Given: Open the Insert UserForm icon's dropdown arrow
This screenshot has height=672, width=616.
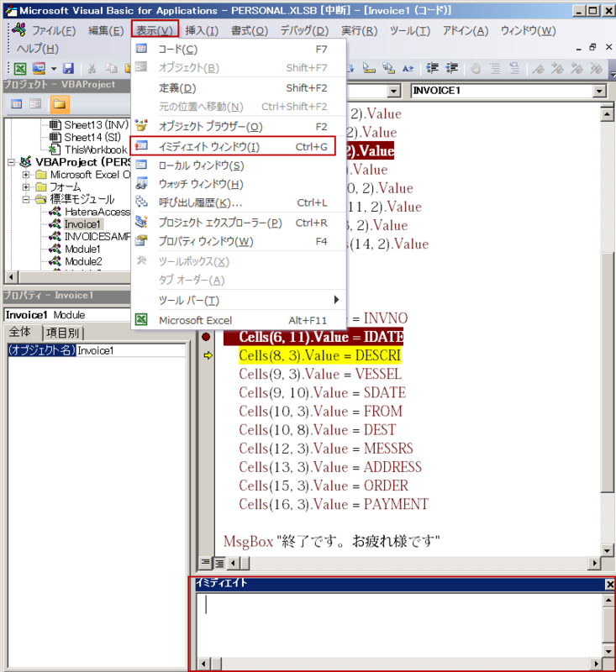Looking at the screenshot, I should tap(54, 69).
